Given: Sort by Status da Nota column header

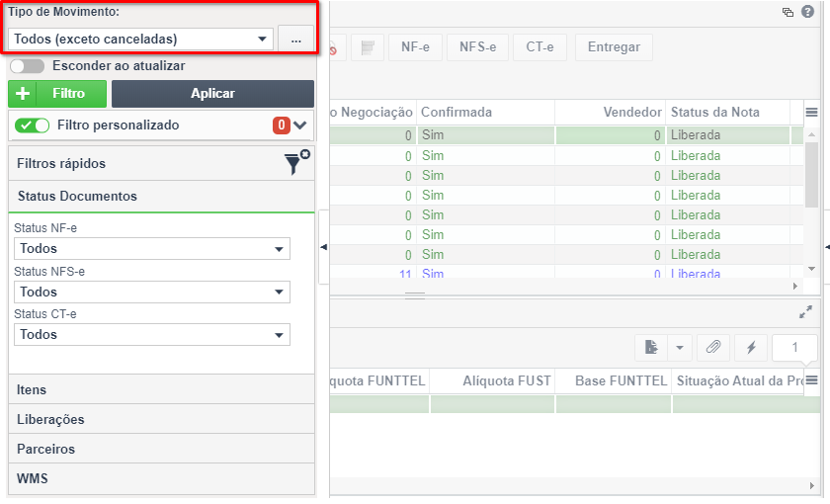Looking at the screenshot, I should tap(728, 113).
